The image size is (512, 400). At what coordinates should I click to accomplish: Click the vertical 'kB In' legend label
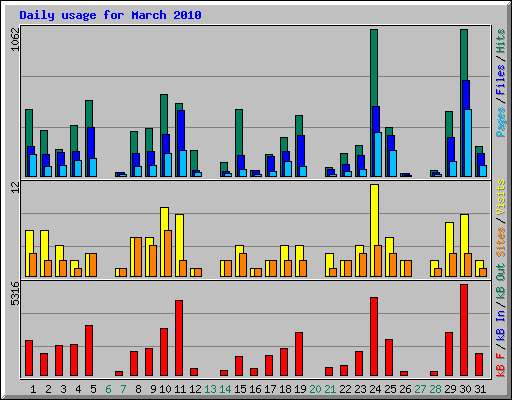501,326
